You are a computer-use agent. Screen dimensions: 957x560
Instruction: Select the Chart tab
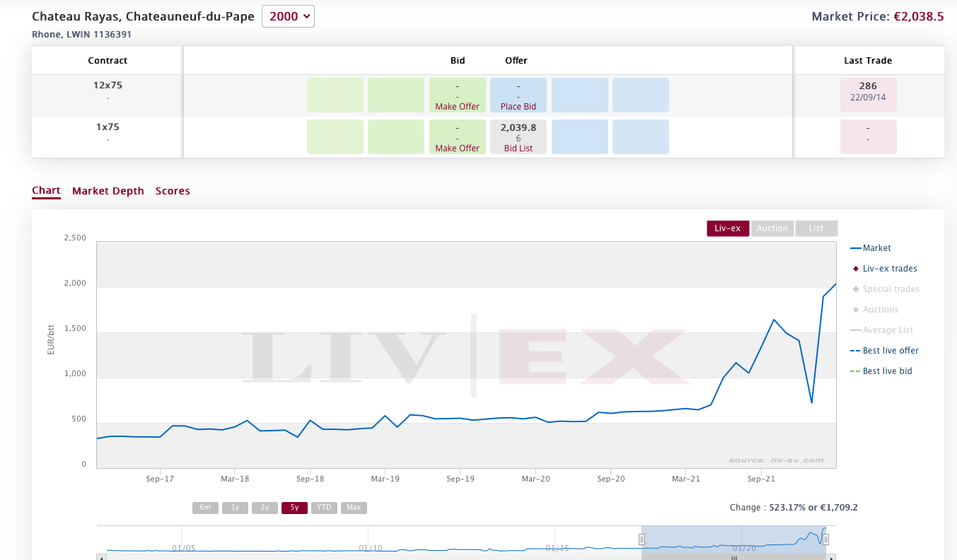(46, 191)
